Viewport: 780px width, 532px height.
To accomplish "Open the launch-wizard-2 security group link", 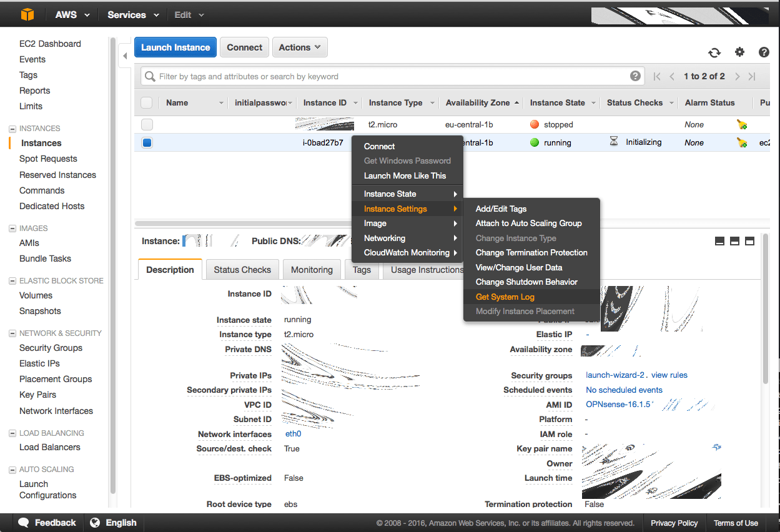I will (x=615, y=375).
